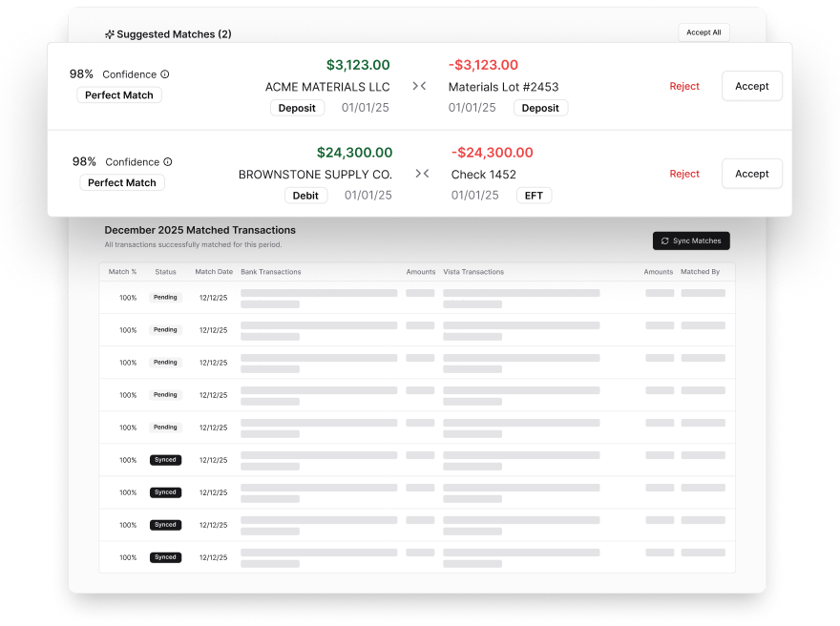Accept All suggested matches

tap(703, 31)
